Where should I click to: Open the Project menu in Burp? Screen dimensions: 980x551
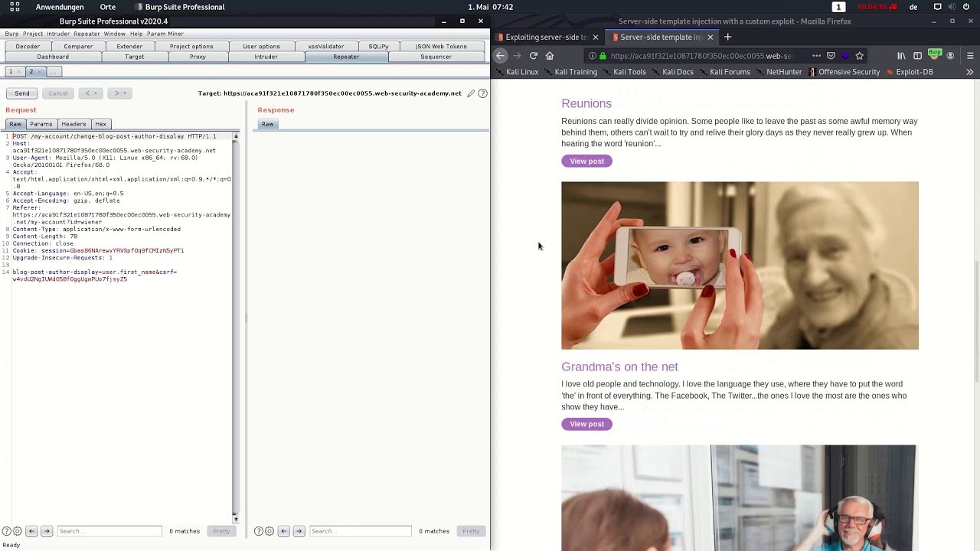click(x=33, y=34)
